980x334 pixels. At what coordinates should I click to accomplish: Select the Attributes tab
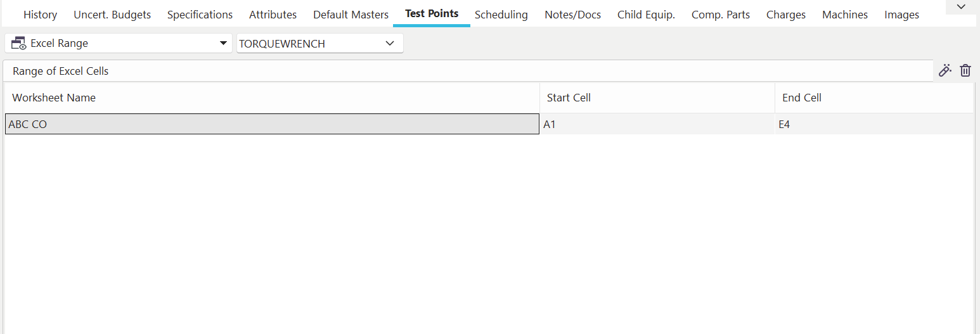tap(273, 15)
